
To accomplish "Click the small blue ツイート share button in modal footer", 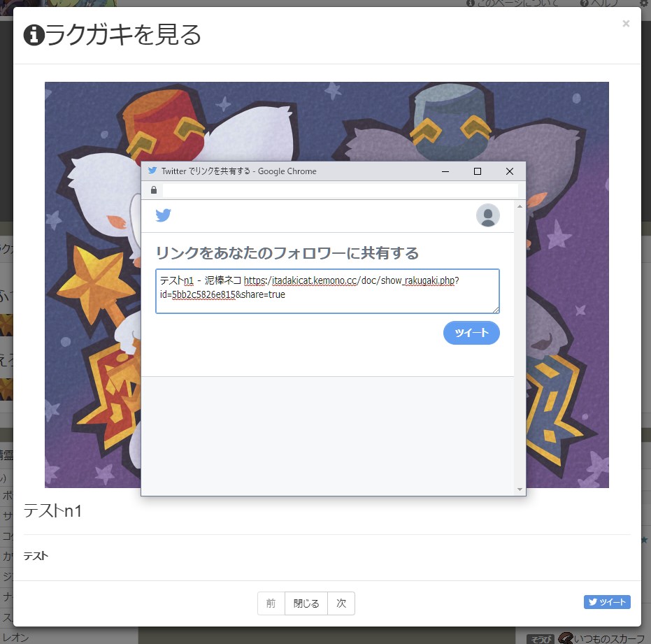I will point(607,602).
